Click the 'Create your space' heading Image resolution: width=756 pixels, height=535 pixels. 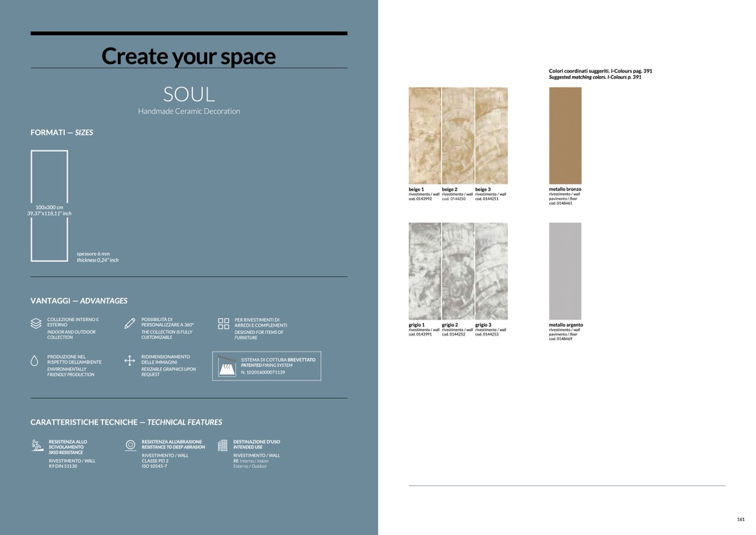(x=188, y=56)
